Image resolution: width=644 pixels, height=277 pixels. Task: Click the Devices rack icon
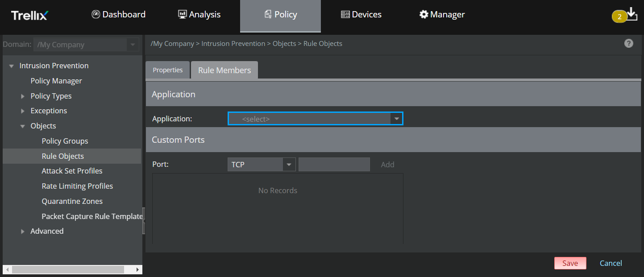[x=345, y=15]
